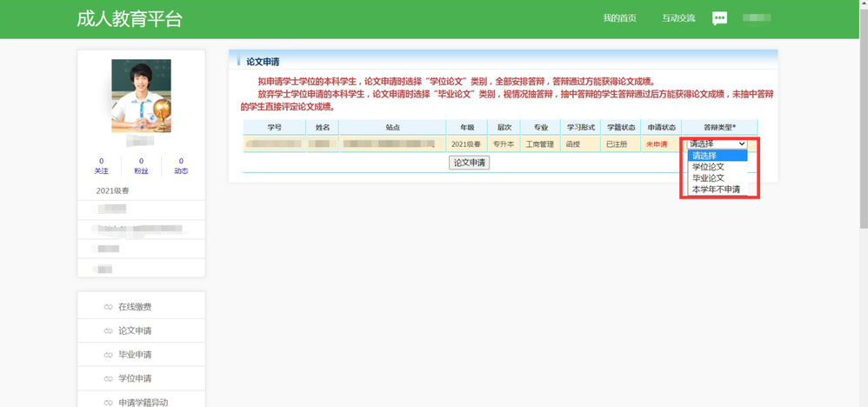This screenshot has height=407, width=868.
Task: Open 互动交流 in top navigation
Action: point(678,18)
